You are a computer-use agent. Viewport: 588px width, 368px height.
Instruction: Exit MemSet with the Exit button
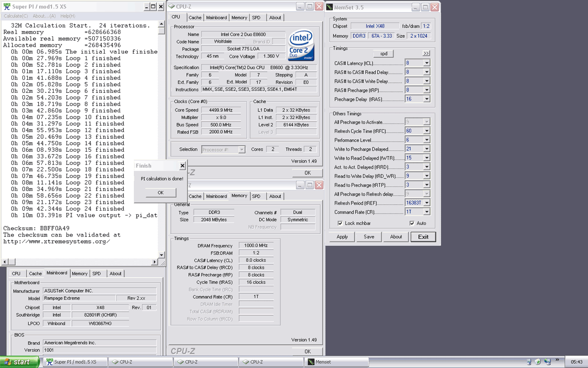[x=423, y=237]
